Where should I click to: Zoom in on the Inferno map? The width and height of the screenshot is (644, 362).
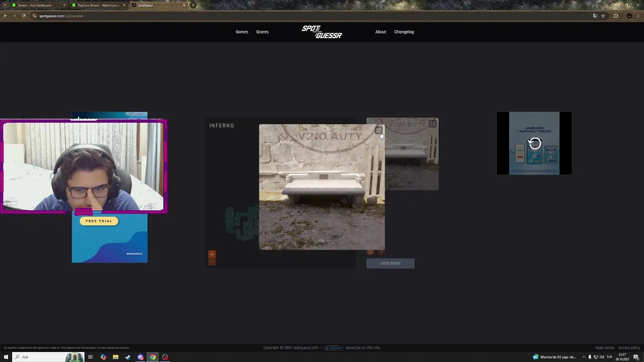[x=212, y=254]
